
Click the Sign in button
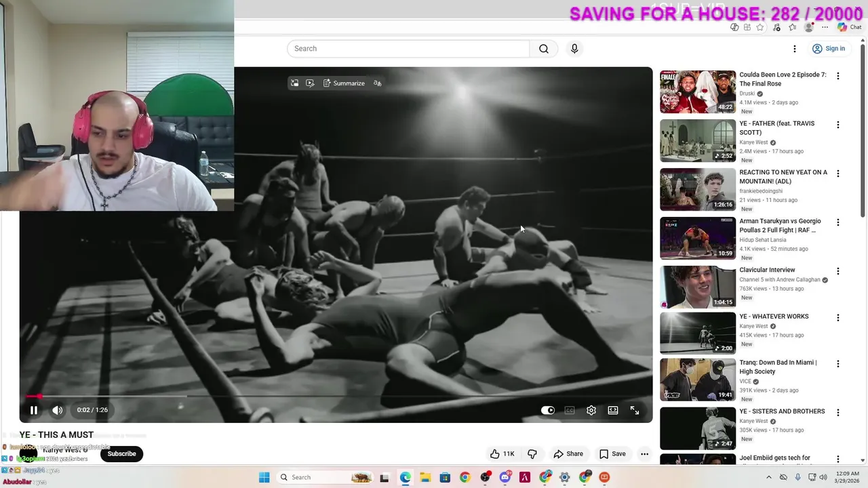829,49
